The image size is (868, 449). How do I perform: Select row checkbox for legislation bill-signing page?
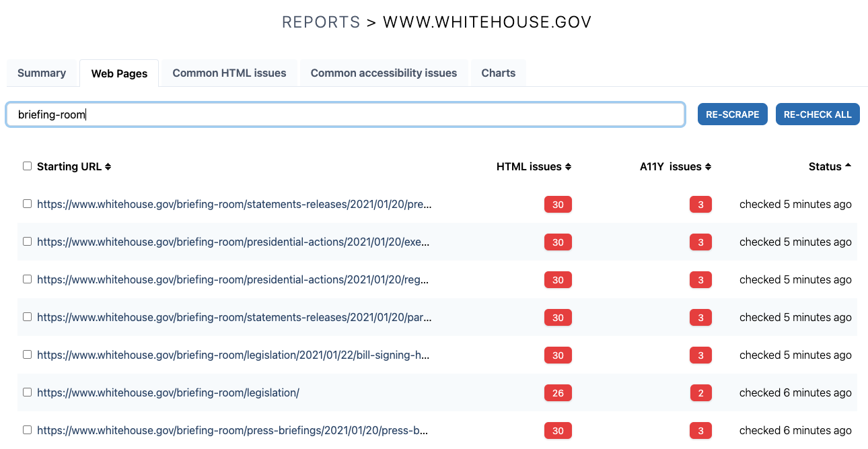click(x=27, y=354)
